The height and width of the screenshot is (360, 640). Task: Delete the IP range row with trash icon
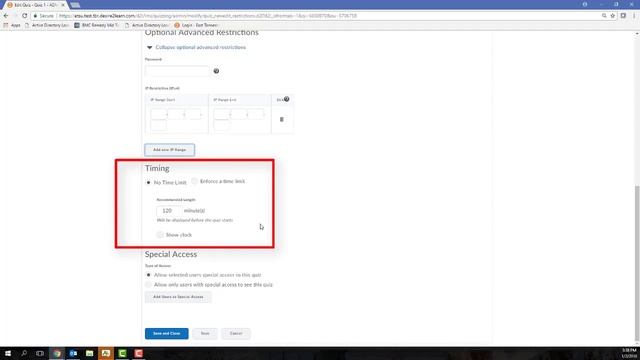[282, 119]
